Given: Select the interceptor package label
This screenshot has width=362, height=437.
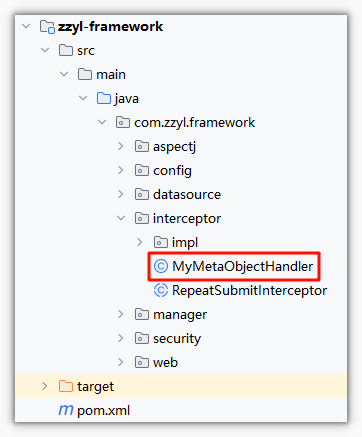Looking at the screenshot, I should coord(187,219).
